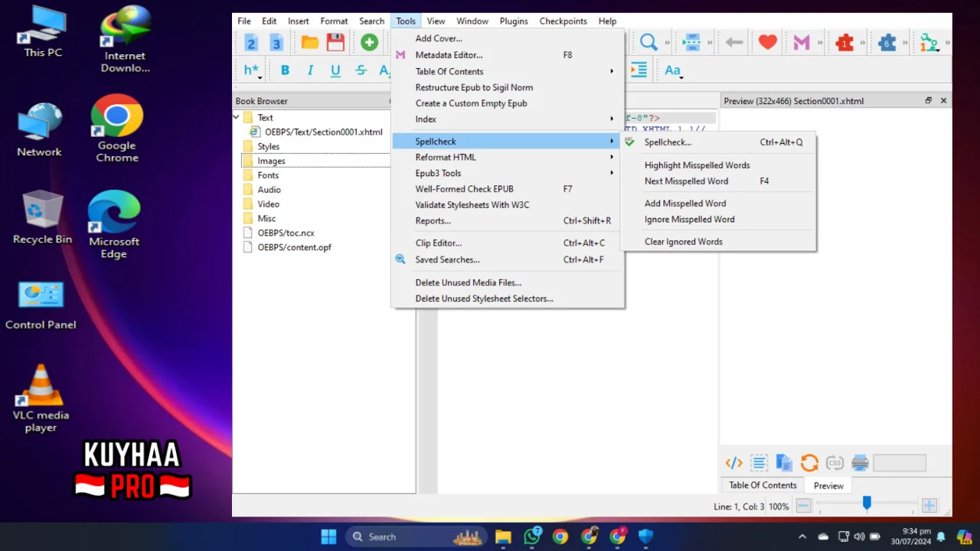
Task: Expand the Reformat HTML submenu
Action: point(508,157)
